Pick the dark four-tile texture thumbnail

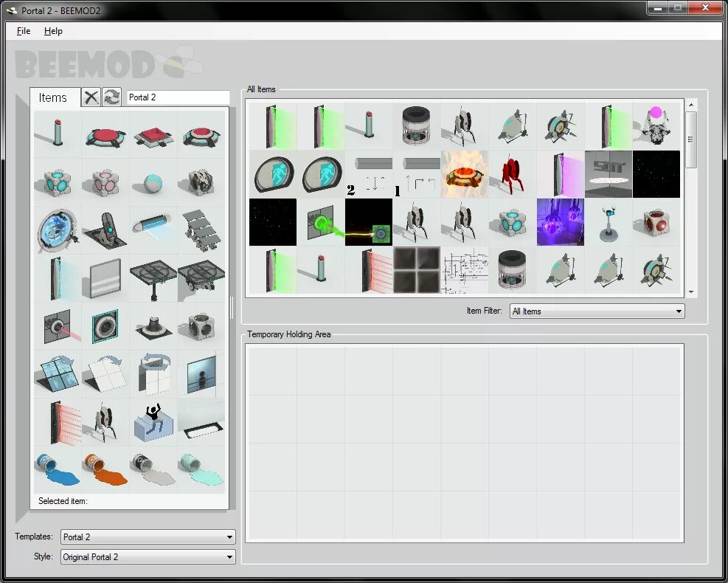click(417, 270)
